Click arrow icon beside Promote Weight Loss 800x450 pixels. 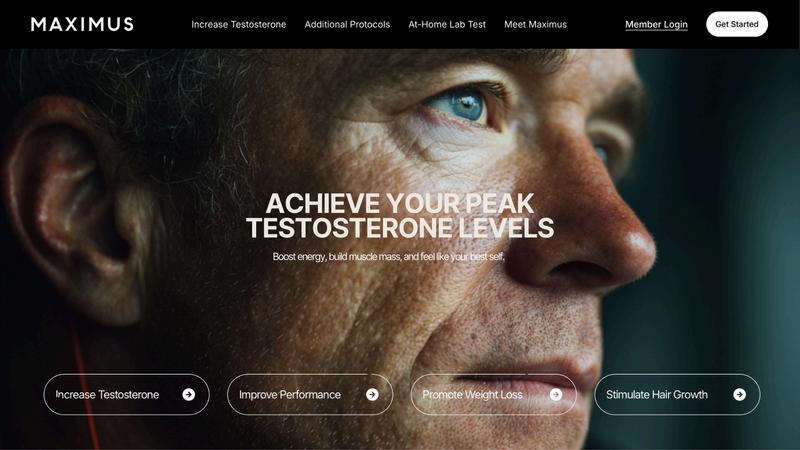tap(556, 394)
